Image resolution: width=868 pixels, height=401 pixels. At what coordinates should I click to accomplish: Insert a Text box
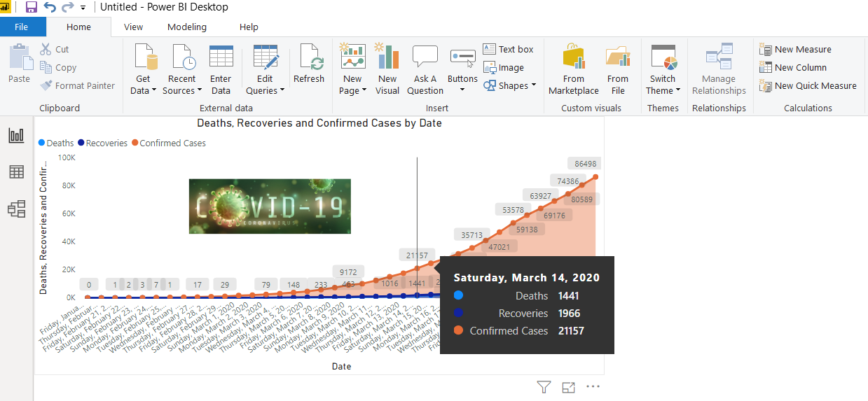(509, 49)
